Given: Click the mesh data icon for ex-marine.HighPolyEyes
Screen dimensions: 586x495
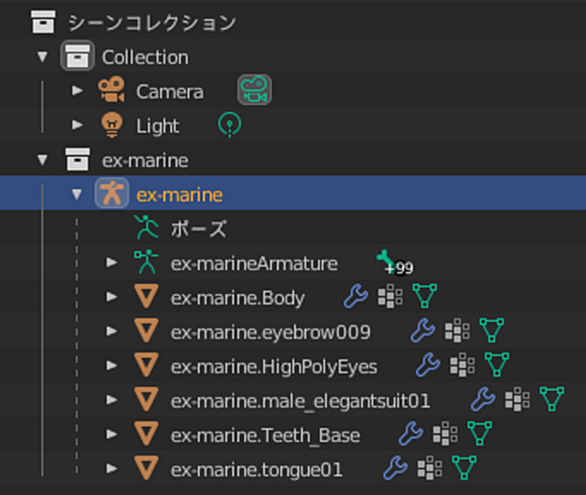Looking at the screenshot, I should point(497,365).
